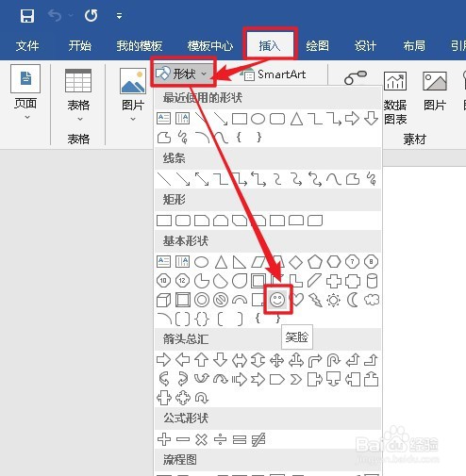This screenshot has height=476, width=466.
Task: Choose the no-symbol prohibited shape
Action: pyautogui.click(x=221, y=300)
